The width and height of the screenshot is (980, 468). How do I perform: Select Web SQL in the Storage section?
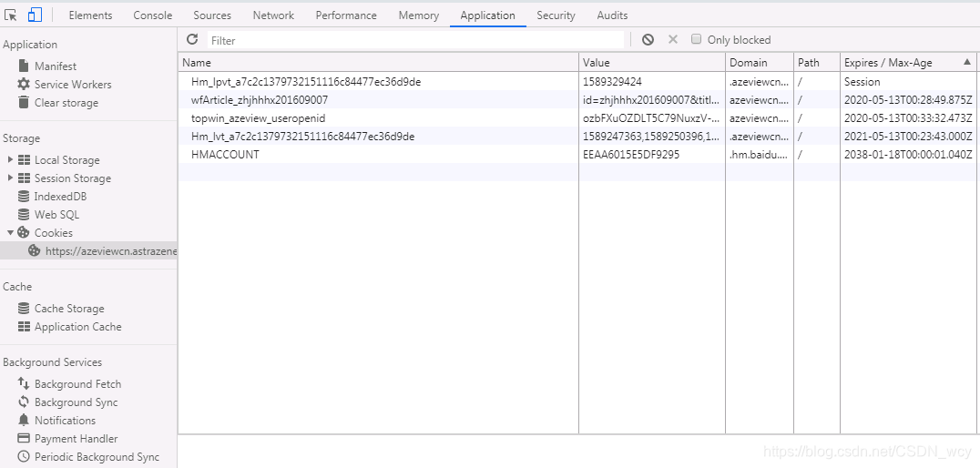[x=56, y=214]
